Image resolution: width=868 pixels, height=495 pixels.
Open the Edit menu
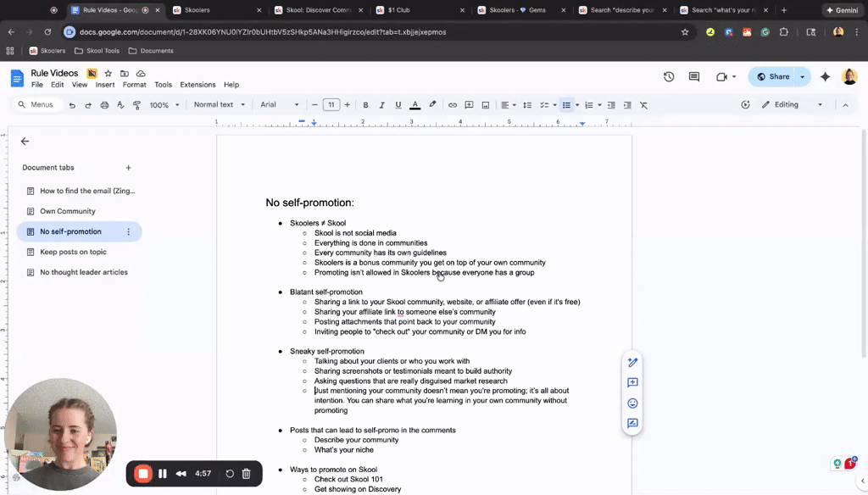point(58,85)
